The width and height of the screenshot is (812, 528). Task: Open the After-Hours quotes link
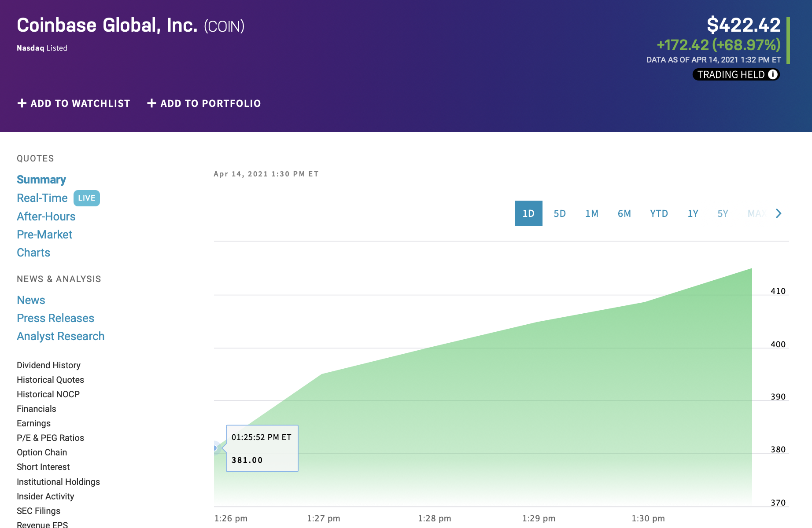click(x=46, y=216)
